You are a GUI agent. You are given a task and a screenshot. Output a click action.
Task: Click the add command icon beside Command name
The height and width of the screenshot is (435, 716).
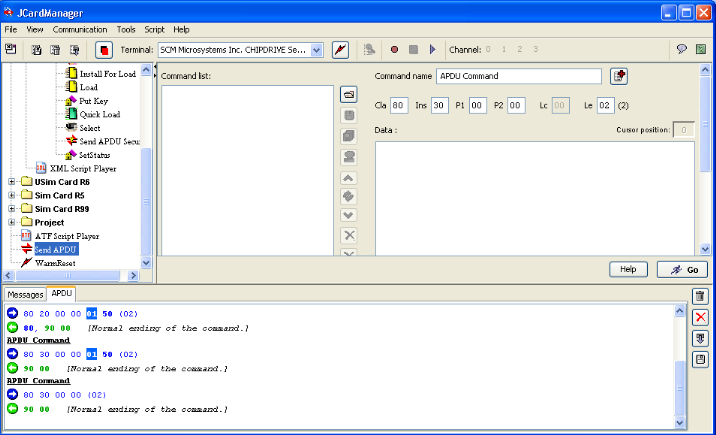(x=619, y=76)
